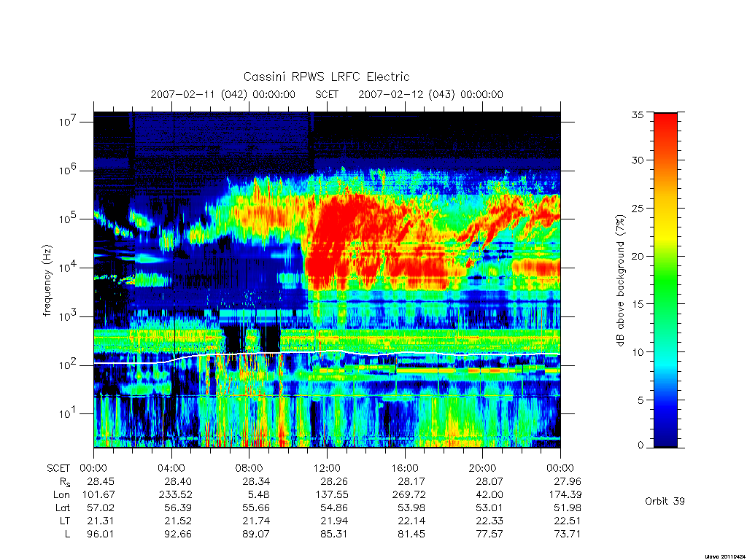Click the title 'Cassini RPWS LRFC Electric'
Screen dimensions: 747x560
326,77
